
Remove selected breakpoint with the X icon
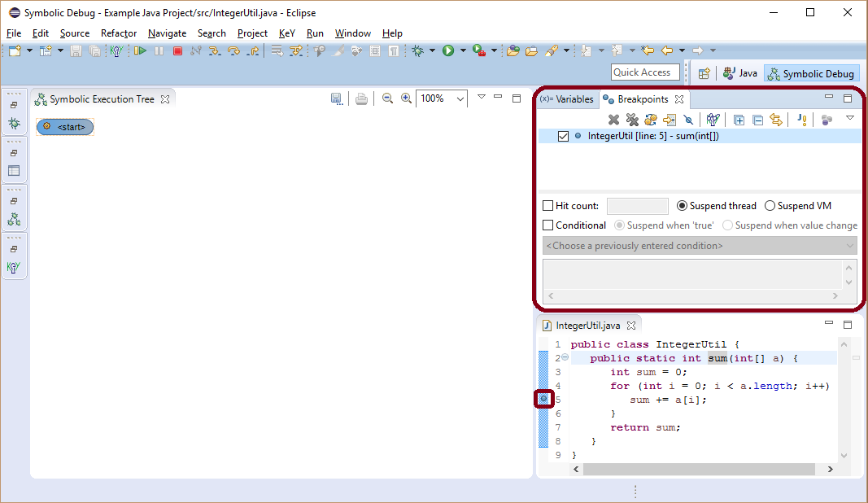pos(613,120)
